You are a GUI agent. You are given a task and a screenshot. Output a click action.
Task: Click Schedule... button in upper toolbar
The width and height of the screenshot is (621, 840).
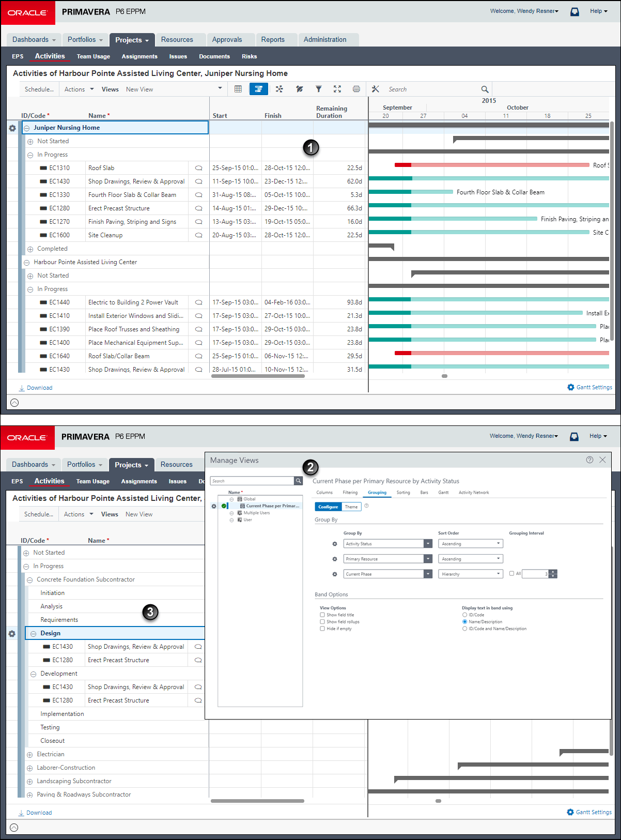point(39,89)
